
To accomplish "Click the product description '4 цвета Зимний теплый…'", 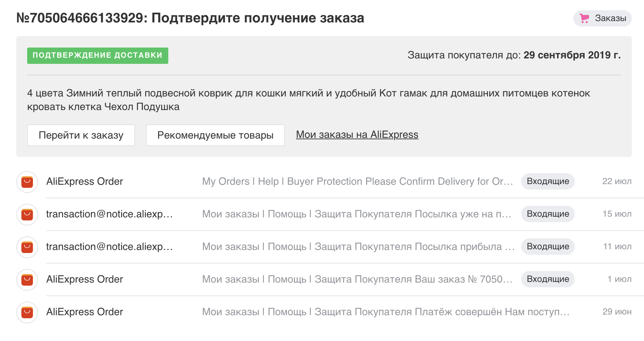I will [x=308, y=100].
